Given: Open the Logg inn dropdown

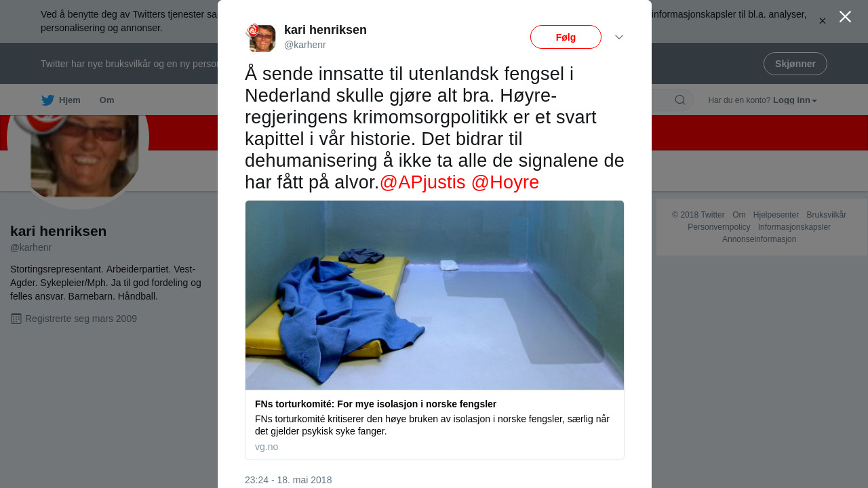Looking at the screenshot, I should click(795, 100).
